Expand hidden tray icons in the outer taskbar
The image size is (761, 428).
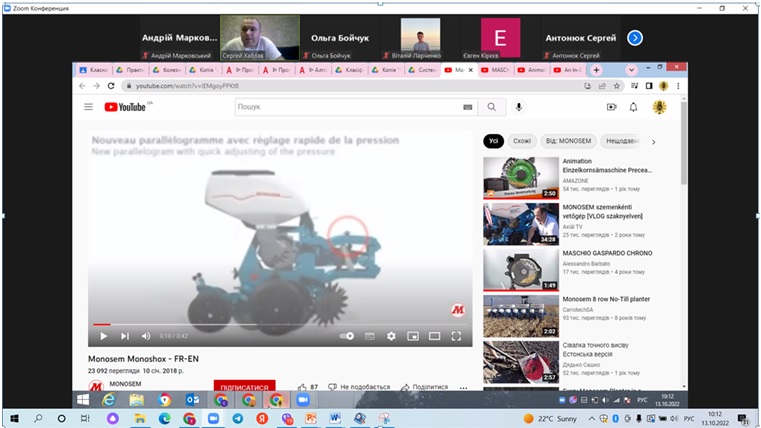coord(592,418)
